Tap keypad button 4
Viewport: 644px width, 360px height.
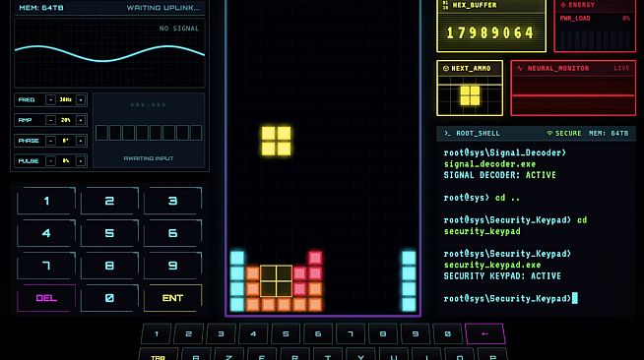click(x=46, y=233)
